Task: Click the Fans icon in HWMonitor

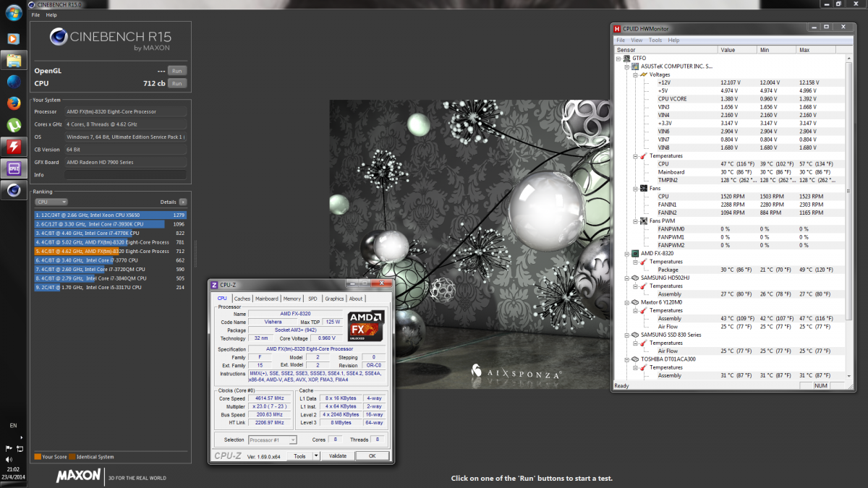Action: 644,188
